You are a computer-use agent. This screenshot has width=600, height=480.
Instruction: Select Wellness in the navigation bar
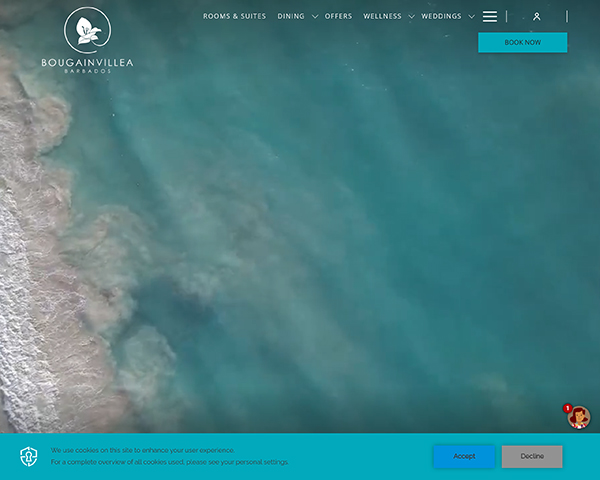click(x=382, y=17)
